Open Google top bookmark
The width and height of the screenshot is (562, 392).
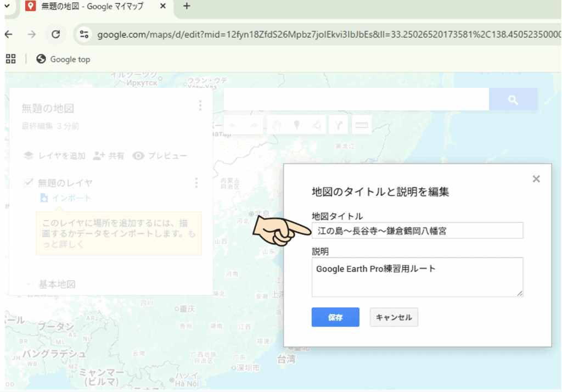[x=64, y=59]
